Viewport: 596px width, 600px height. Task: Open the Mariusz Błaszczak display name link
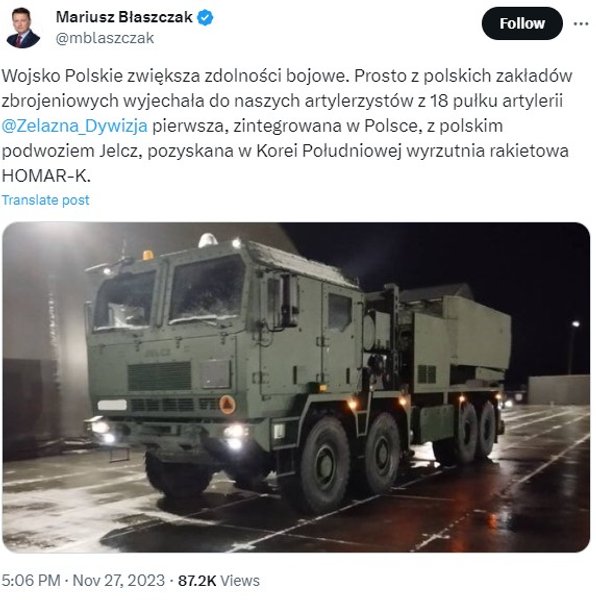click(x=124, y=17)
